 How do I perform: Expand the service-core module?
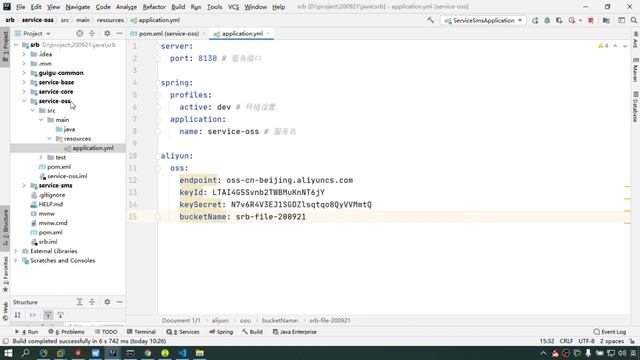[x=24, y=92]
